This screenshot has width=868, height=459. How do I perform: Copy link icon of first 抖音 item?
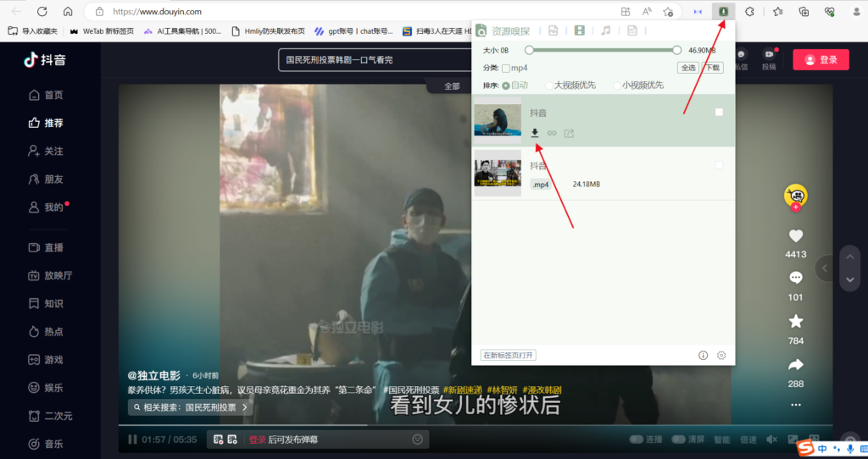[x=551, y=133]
